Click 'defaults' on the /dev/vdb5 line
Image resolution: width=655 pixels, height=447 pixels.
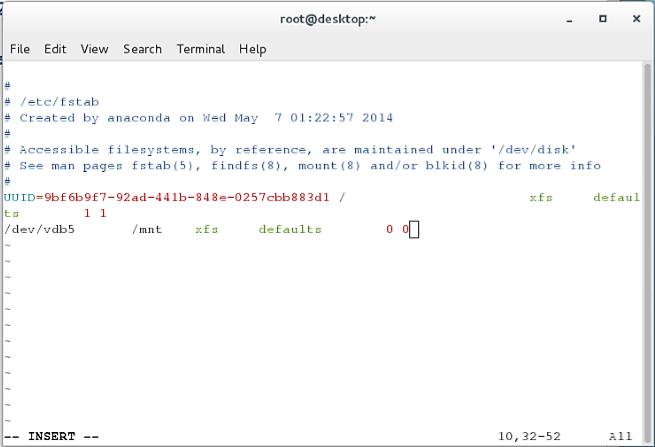(x=290, y=229)
